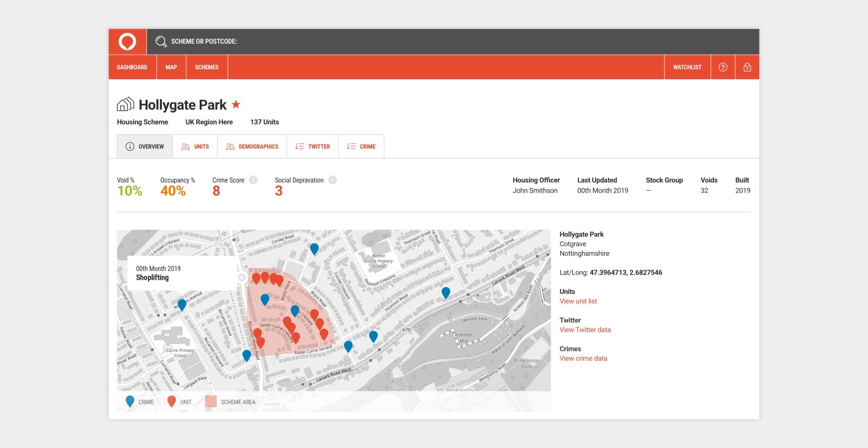Open the Dashboard nav item
868x448 pixels.
tap(132, 67)
